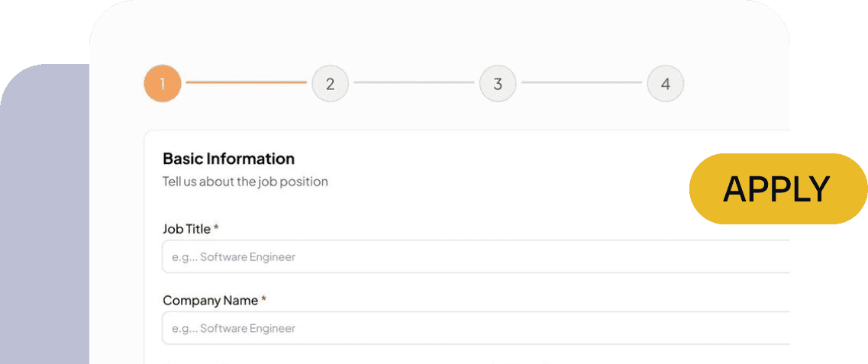Click the orange progress line after step 1
Screen dimensions: 868x364
(x=247, y=82)
